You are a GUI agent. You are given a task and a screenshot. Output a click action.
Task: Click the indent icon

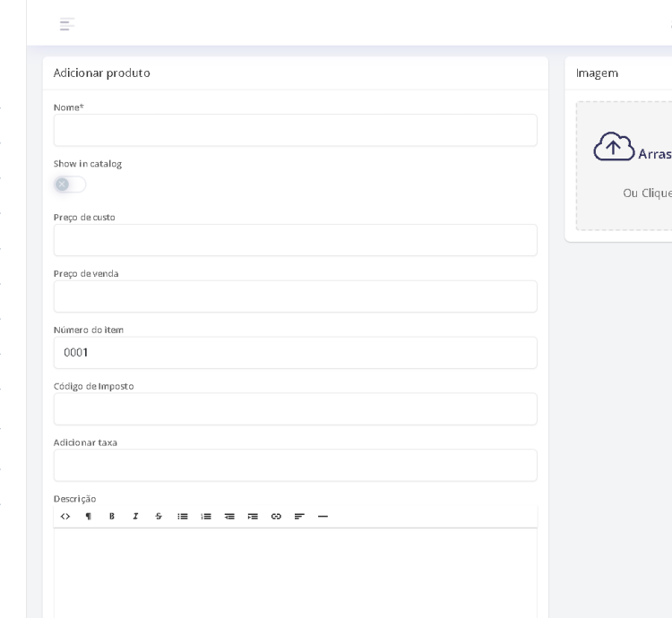[253, 517]
